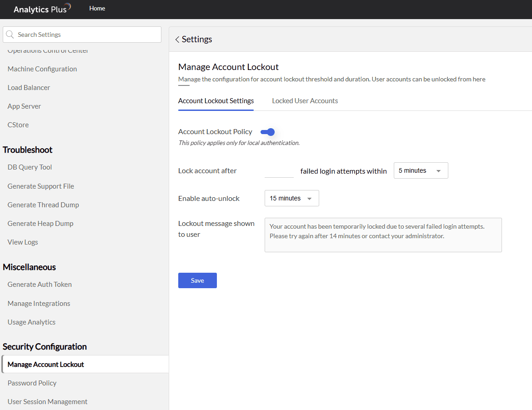
Task: Open View Logs under Troubleshoot
Action: [x=23, y=242]
